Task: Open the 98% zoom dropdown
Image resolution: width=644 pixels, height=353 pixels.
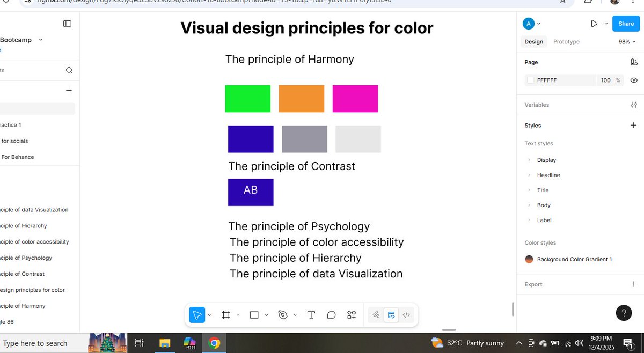Action: [x=627, y=42]
